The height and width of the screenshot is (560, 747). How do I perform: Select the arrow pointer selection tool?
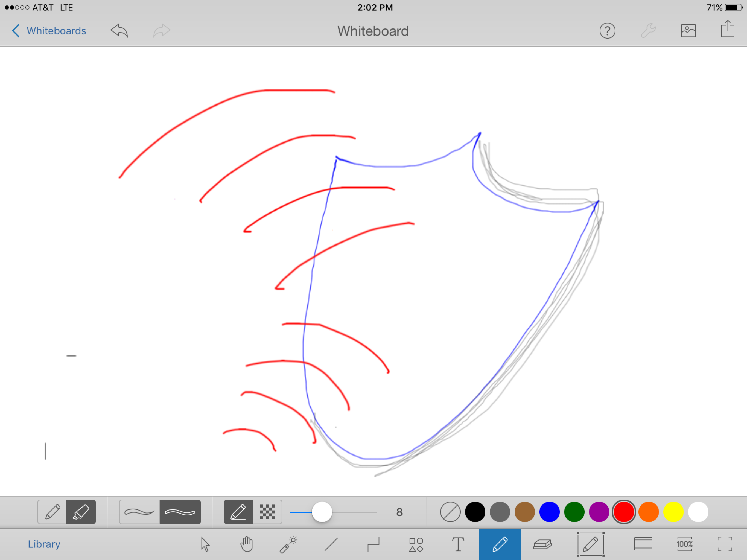(x=205, y=544)
